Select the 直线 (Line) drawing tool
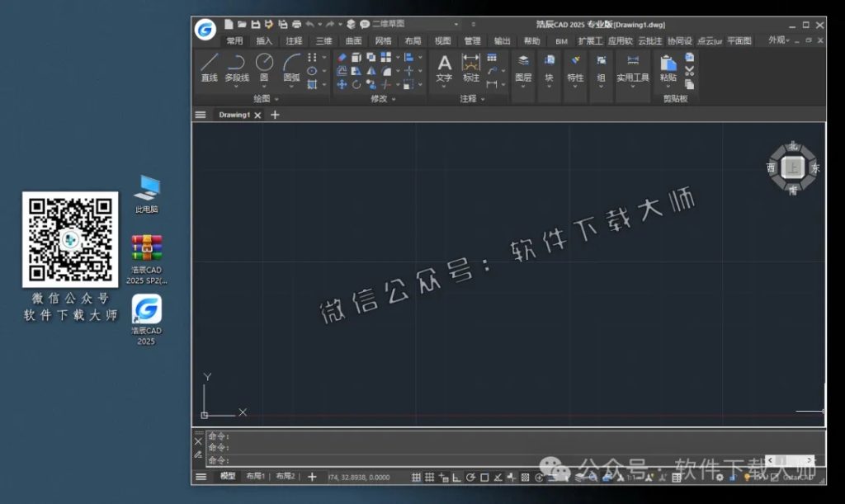Screen dimensions: 845x504 click(x=210, y=67)
